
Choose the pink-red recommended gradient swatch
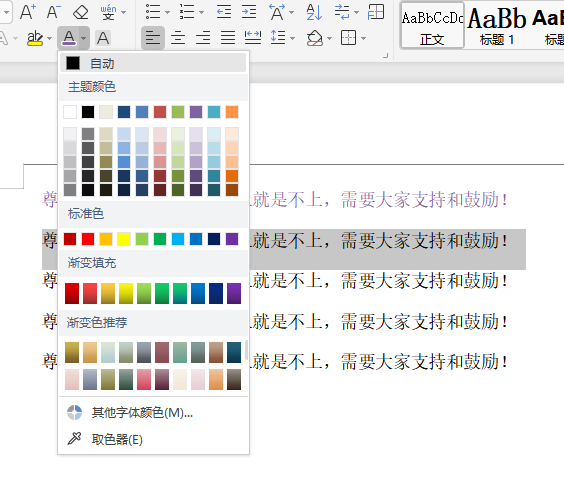(144, 380)
